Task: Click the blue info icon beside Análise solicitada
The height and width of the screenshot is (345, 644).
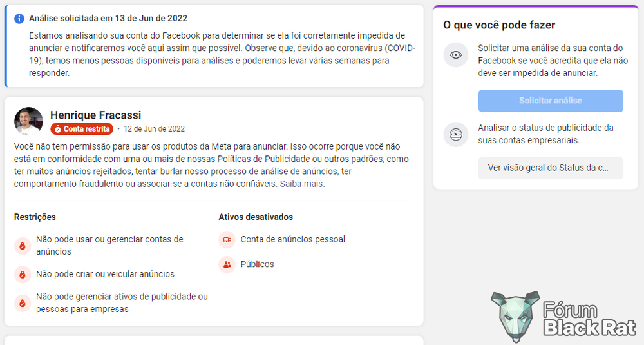Action: coord(19,19)
